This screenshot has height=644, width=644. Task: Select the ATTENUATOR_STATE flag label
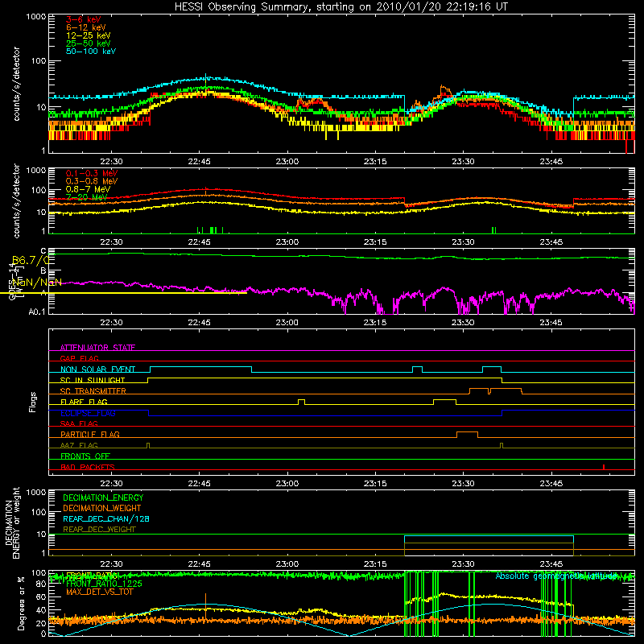click(97, 348)
